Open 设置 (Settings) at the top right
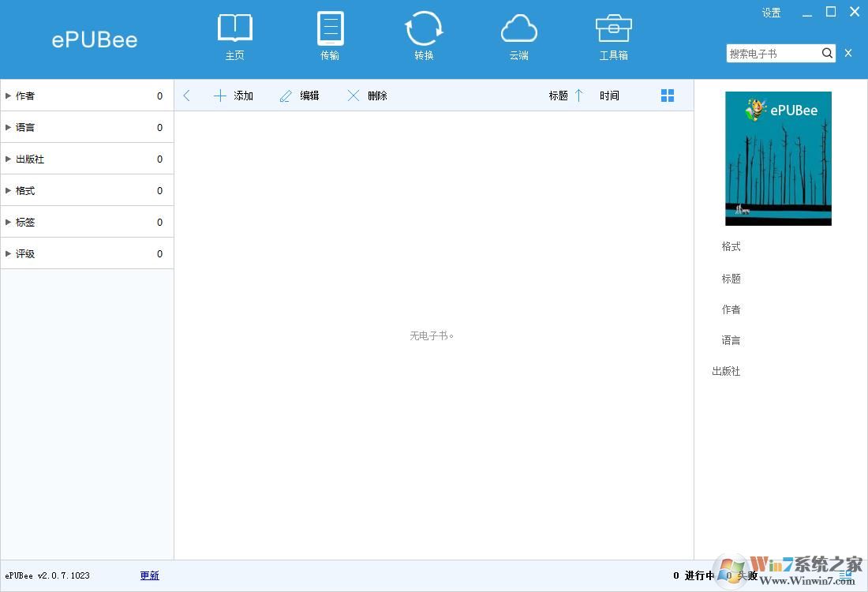868x592 pixels. (x=771, y=13)
